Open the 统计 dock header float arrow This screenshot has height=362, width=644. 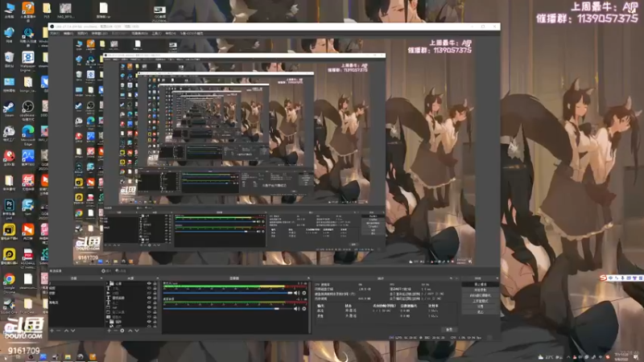(451, 278)
